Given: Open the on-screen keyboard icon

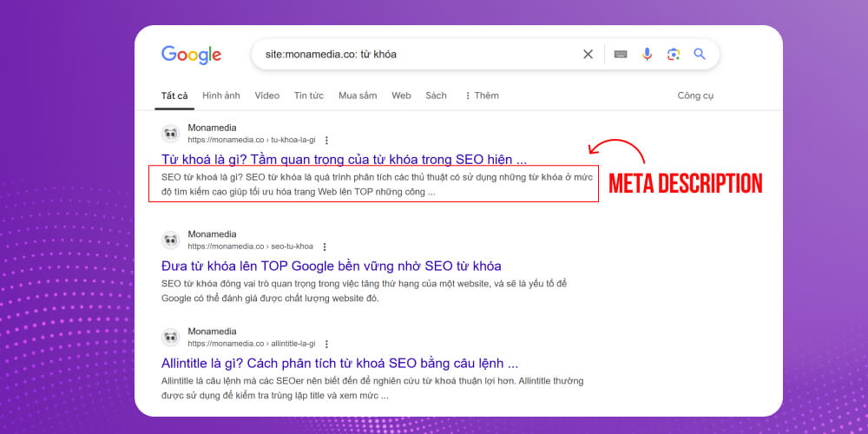Looking at the screenshot, I should click(621, 54).
